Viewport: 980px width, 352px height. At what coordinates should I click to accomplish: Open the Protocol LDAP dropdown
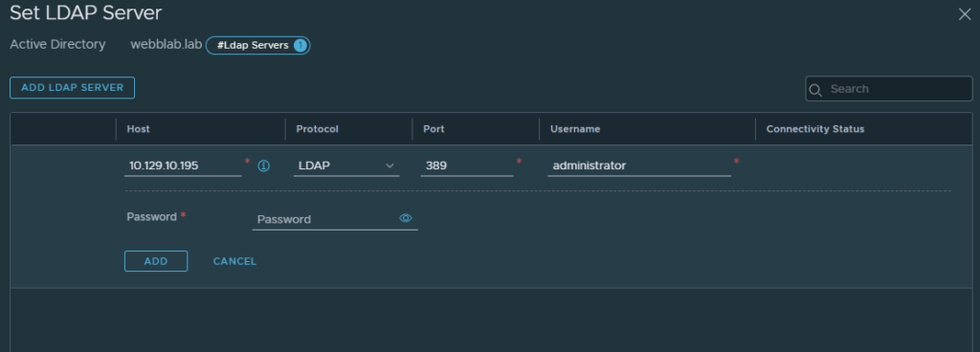(x=346, y=165)
